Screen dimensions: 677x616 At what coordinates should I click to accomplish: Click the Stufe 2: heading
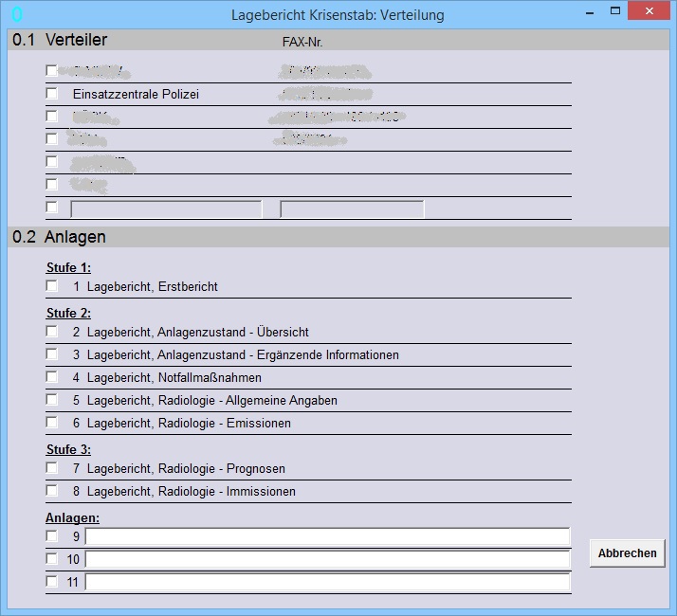68,313
